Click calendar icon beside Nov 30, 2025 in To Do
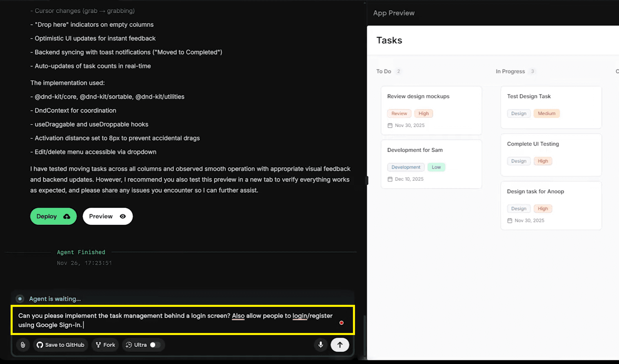The image size is (619, 364). click(390, 125)
